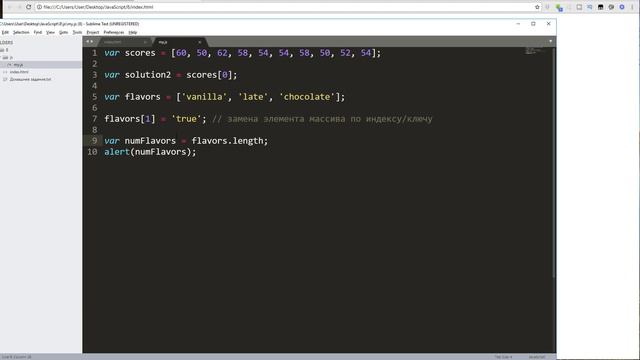
Task: Click 'solution2' on line 3
Action: [148, 75]
